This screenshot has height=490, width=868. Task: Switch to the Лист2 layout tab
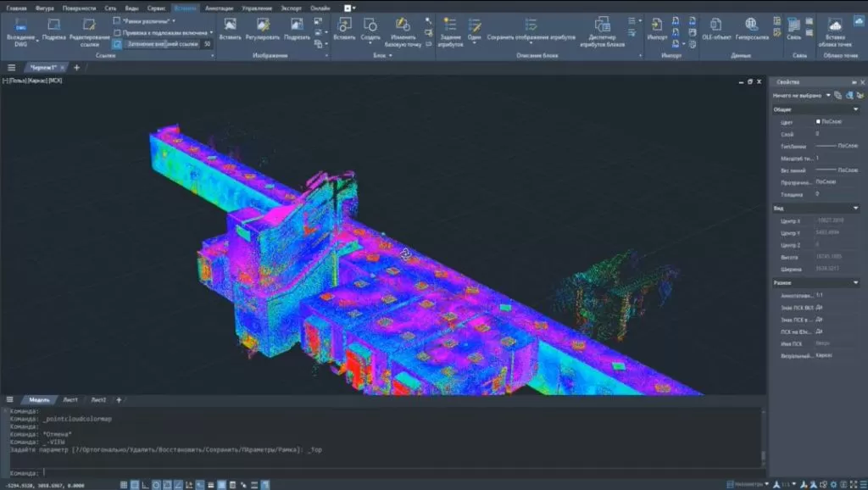tap(98, 400)
